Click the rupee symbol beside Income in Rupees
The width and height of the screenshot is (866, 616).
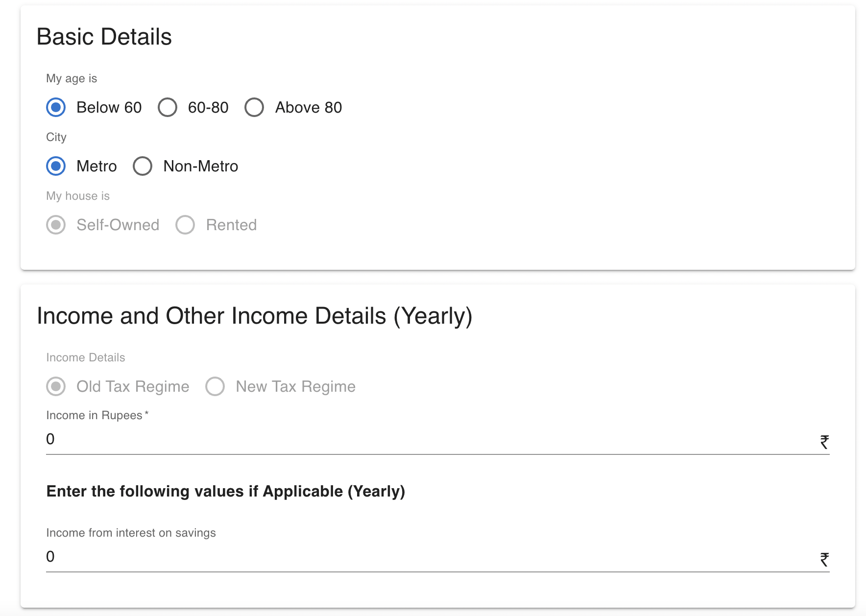click(x=825, y=441)
